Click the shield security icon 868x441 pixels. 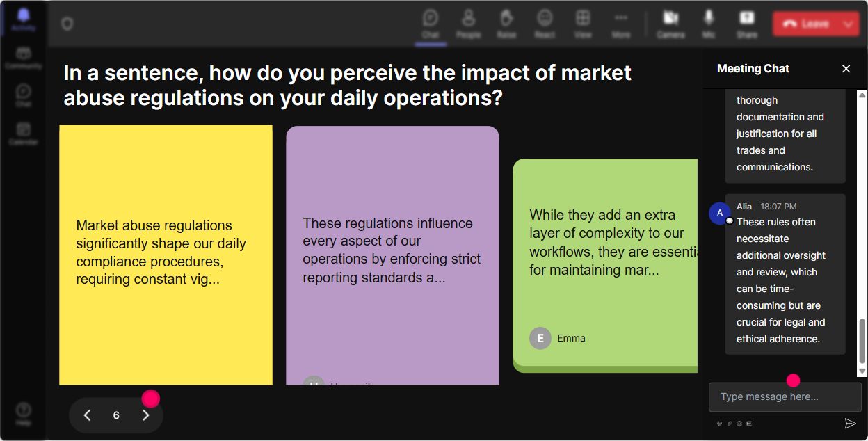(67, 24)
